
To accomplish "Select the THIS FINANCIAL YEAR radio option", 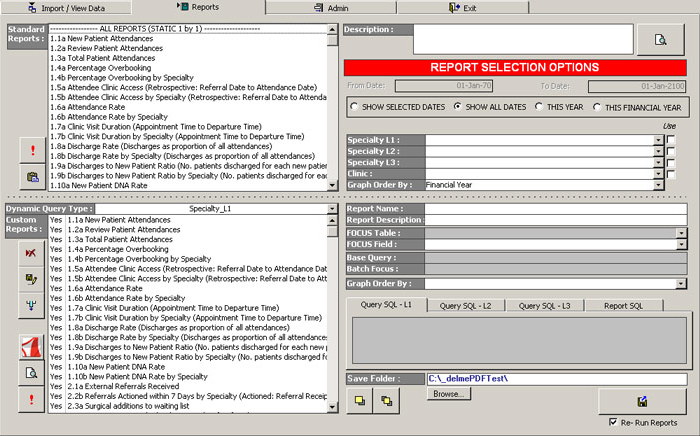I will (597, 107).
